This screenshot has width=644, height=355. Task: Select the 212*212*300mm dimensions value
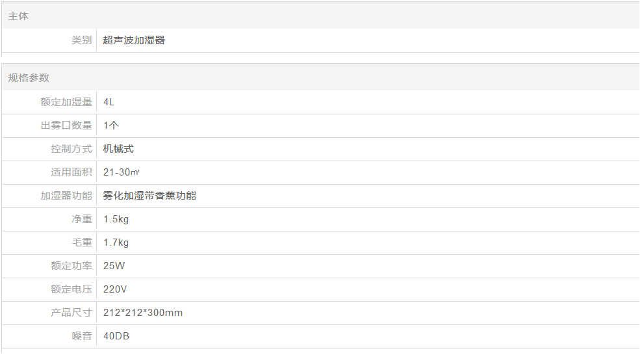pyautogui.click(x=142, y=312)
